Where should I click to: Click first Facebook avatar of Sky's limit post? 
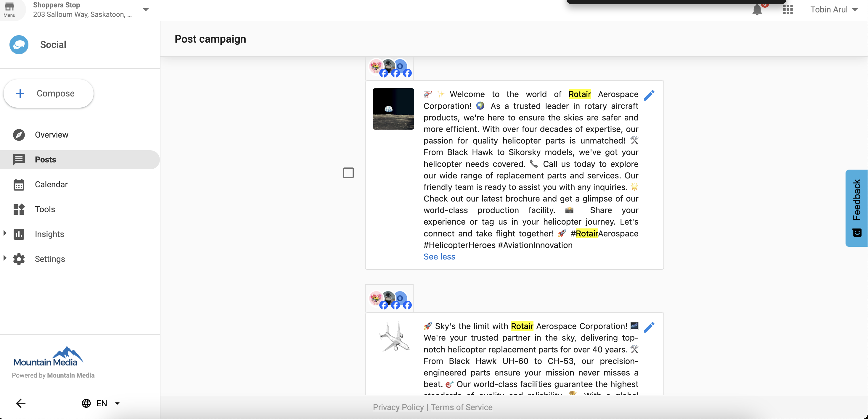[x=377, y=299]
